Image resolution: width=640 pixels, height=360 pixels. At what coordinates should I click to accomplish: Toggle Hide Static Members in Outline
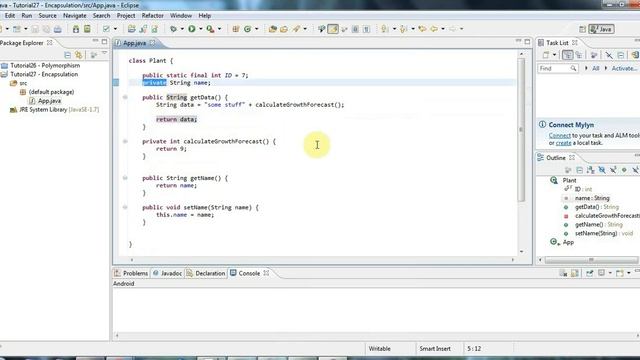[613, 170]
